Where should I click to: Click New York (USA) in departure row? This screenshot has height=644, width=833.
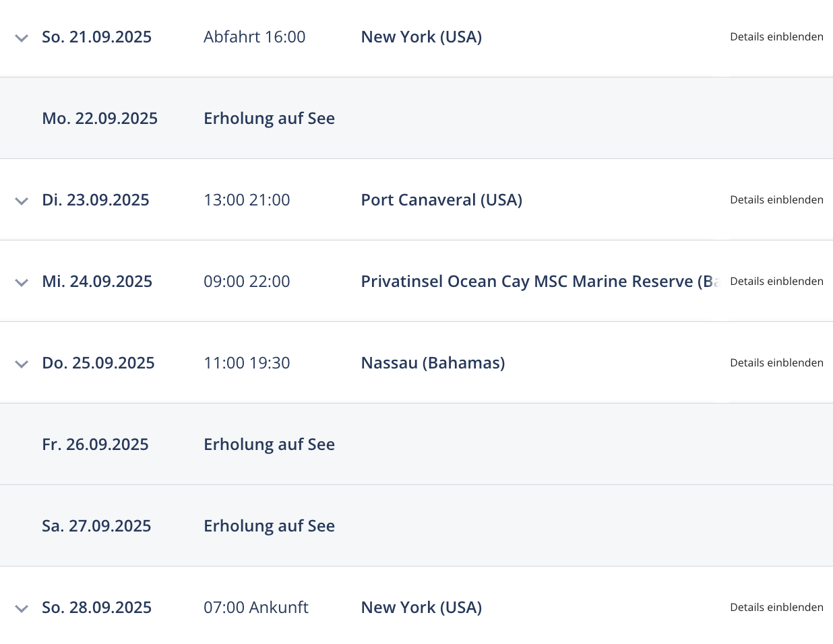pos(421,37)
